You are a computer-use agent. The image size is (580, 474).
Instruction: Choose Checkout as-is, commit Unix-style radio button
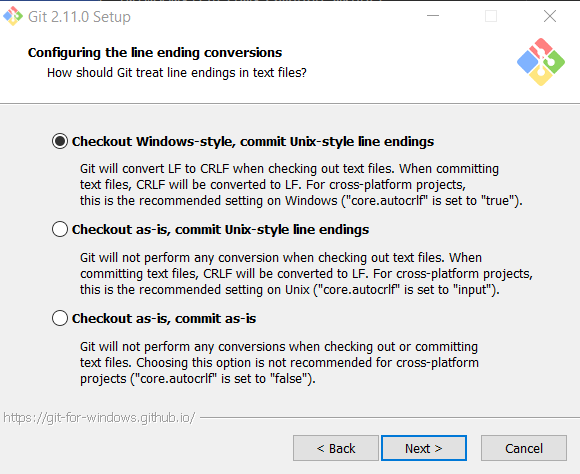60,229
